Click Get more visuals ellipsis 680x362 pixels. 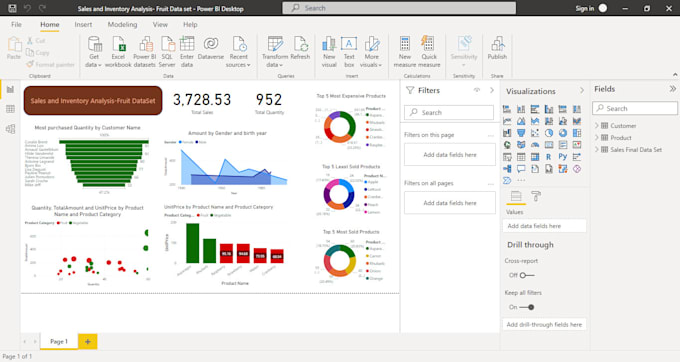click(x=521, y=180)
